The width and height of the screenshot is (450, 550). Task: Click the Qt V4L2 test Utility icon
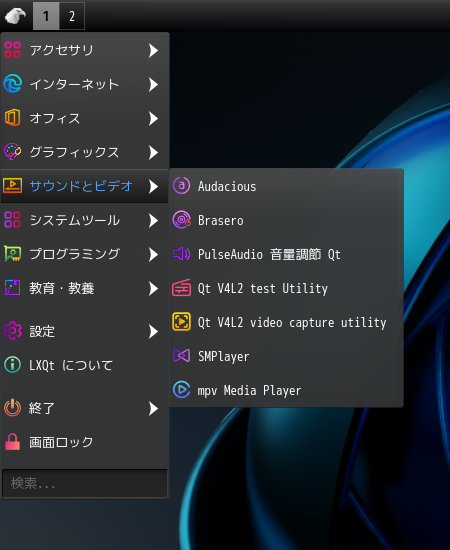click(181, 288)
